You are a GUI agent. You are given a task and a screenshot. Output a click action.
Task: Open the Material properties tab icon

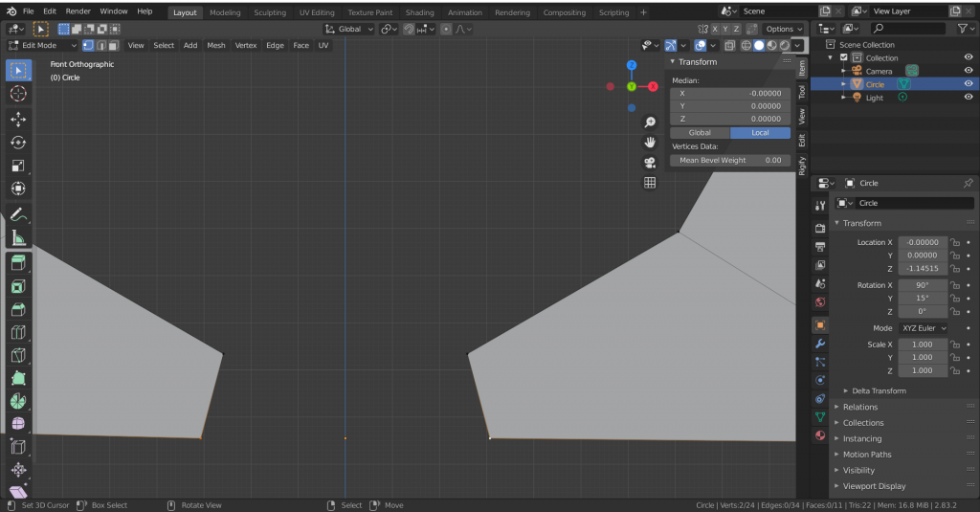tap(820, 435)
